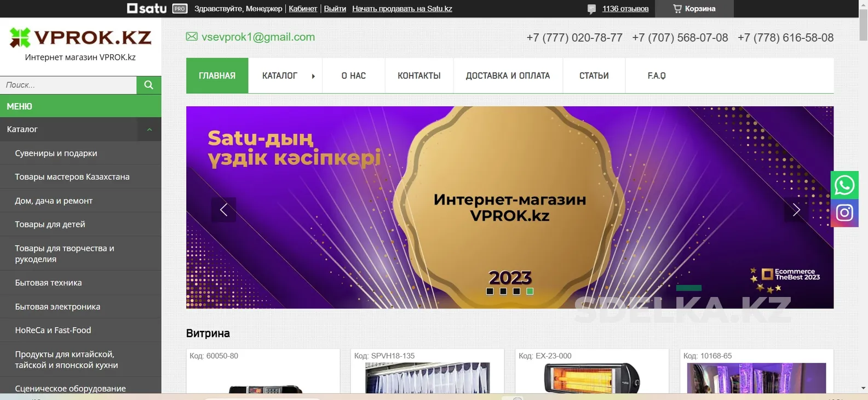Click the scrollbar down arrow
868x400 pixels.
click(864, 388)
